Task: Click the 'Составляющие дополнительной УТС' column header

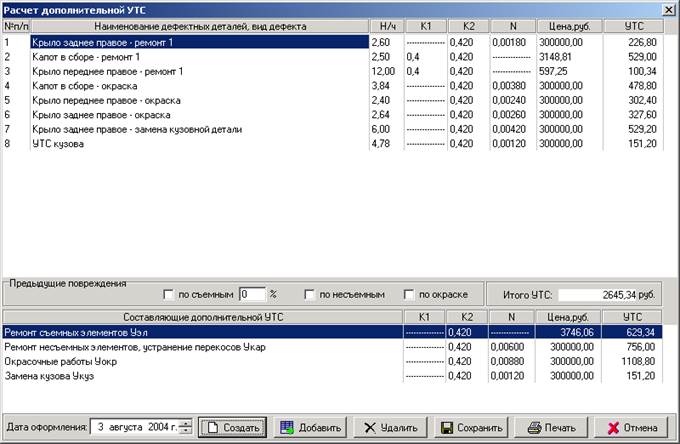Action: [x=201, y=316]
